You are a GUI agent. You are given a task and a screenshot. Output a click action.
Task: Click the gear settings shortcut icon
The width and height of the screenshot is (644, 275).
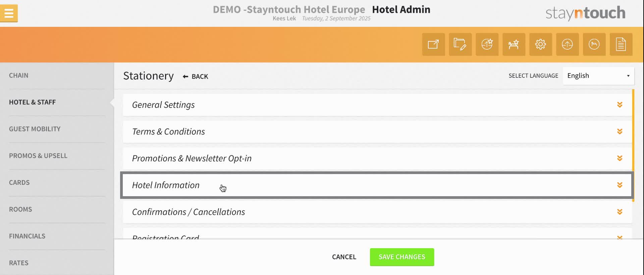(541, 44)
